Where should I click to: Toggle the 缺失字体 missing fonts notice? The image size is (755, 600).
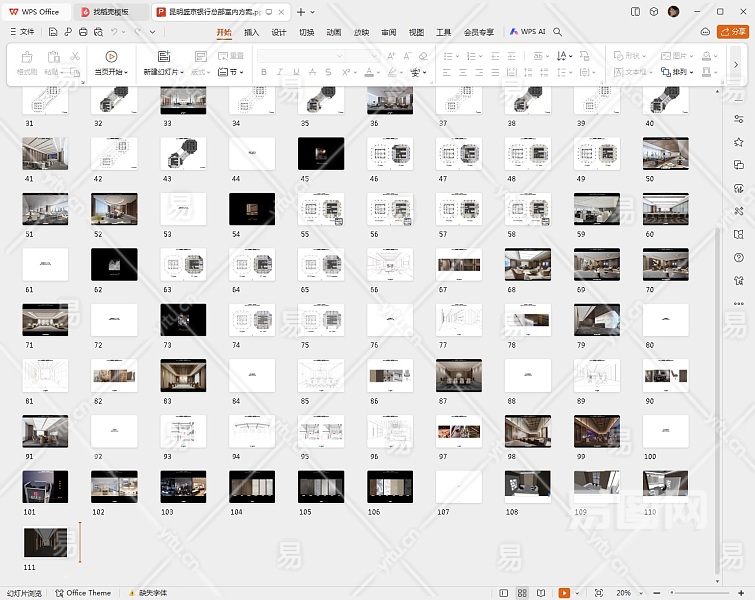152,593
